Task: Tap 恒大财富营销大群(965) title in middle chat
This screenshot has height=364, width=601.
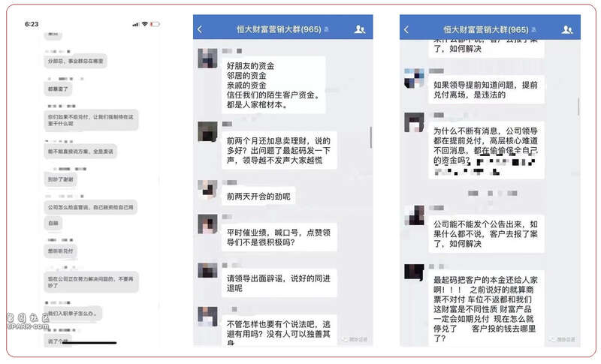Action: tap(279, 29)
